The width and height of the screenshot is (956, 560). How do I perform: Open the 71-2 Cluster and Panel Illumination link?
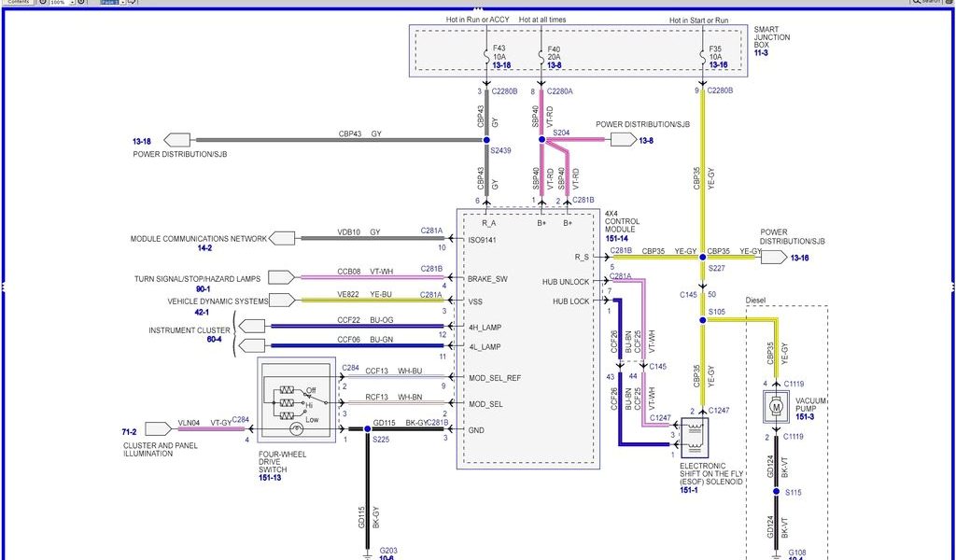pos(129,432)
